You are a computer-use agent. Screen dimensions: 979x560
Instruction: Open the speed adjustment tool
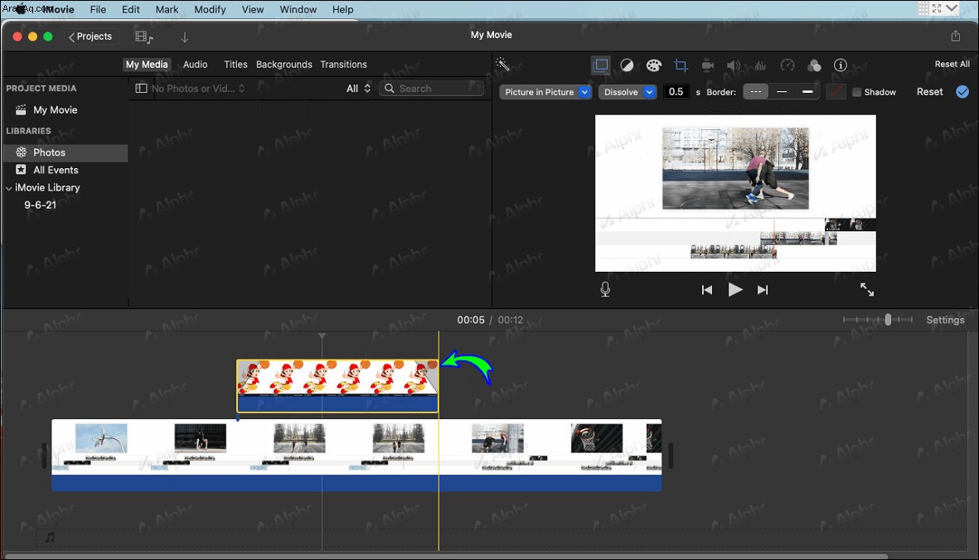point(788,65)
